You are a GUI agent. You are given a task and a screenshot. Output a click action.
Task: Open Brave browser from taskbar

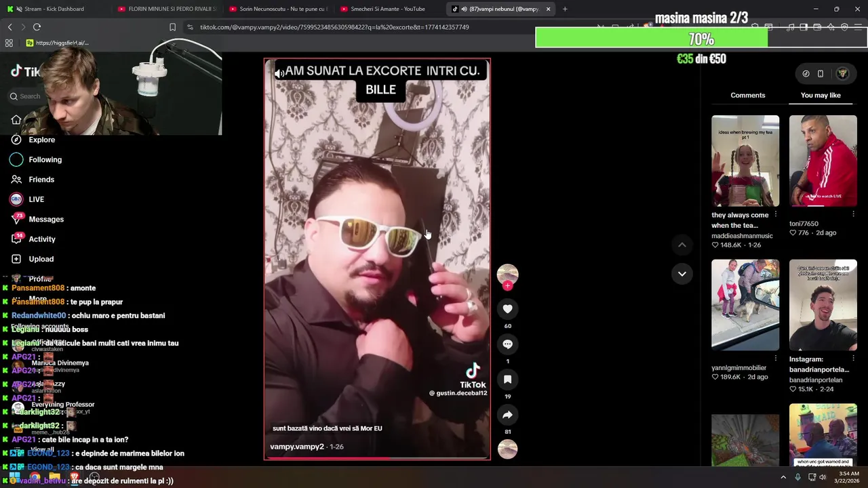[x=75, y=477]
